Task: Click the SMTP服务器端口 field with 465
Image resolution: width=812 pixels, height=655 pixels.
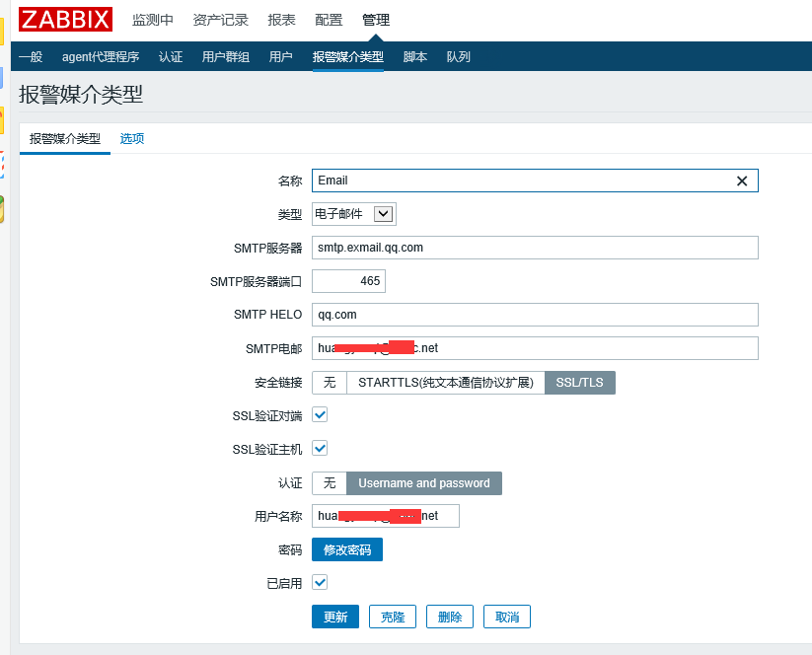Action: coord(348,281)
